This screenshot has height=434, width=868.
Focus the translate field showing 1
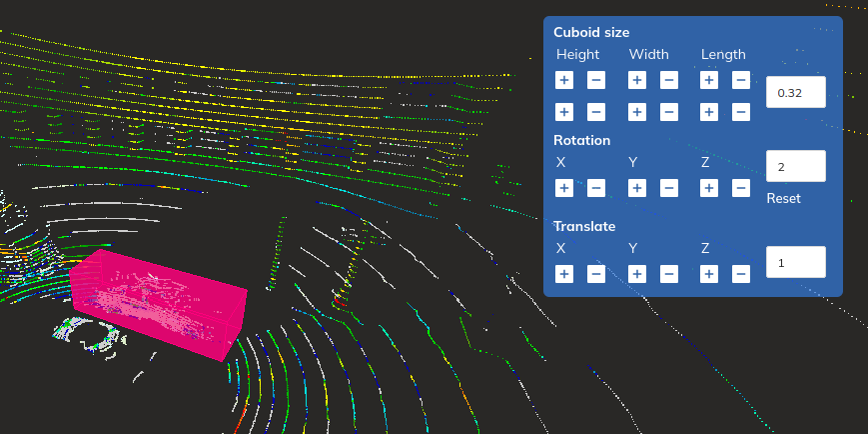point(795,262)
